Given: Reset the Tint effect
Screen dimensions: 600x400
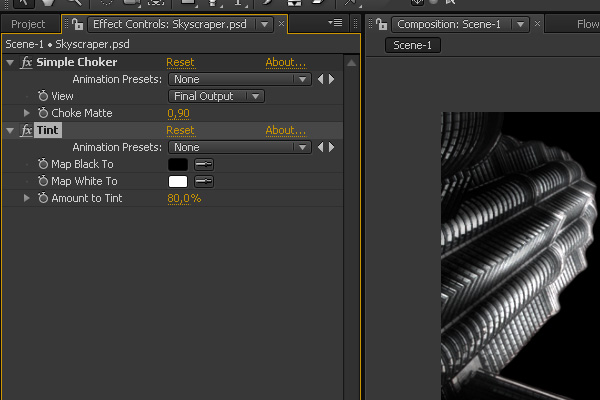Looking at the screenshot, I should pyautogui.click(x=180, y=131).
